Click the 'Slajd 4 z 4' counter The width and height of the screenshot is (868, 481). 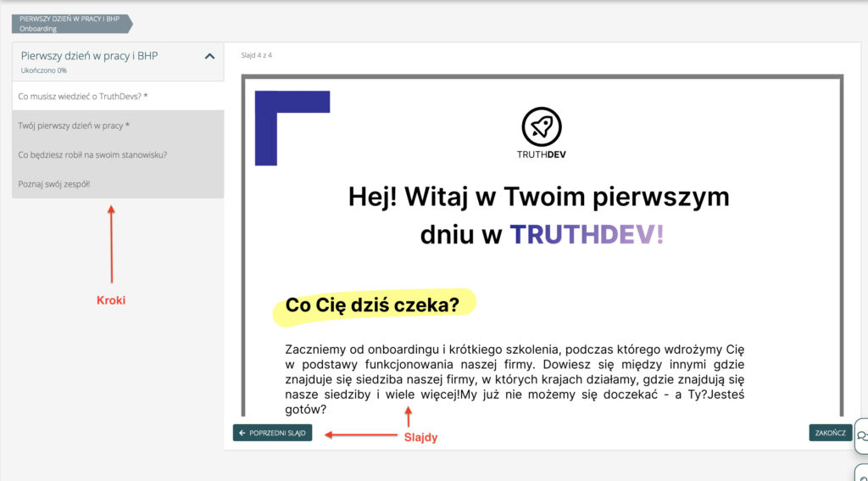click(x=256, y=55)
